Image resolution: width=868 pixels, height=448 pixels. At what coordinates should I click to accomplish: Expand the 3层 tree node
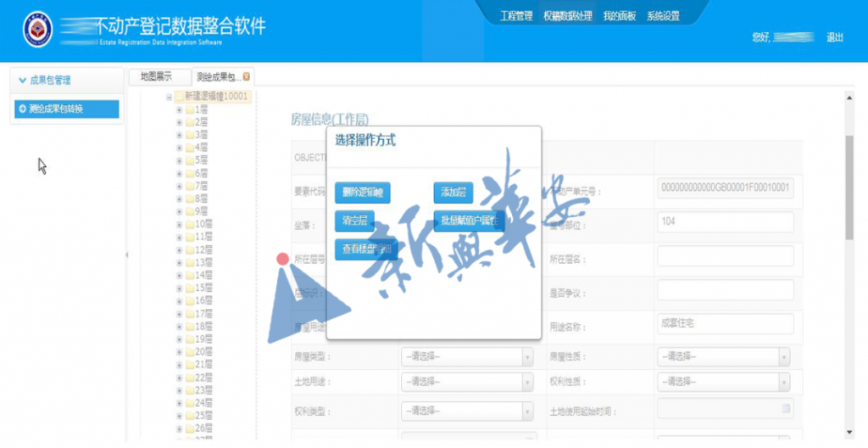pos(179,134)
